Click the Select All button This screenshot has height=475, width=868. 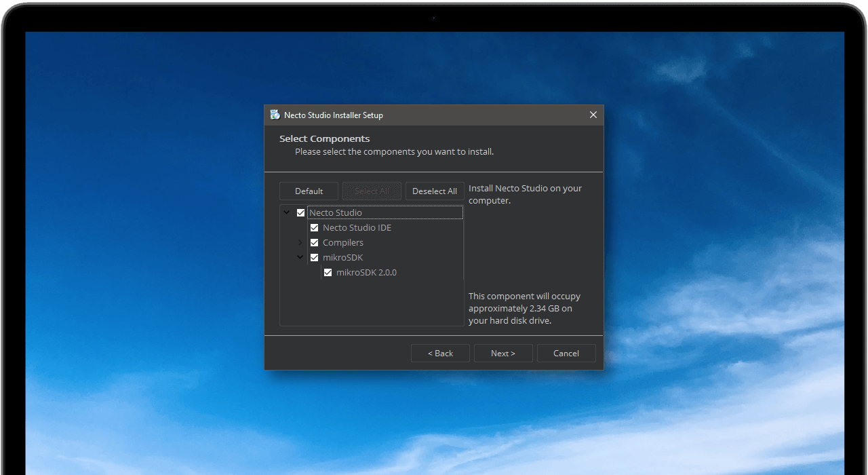(372, 191)
